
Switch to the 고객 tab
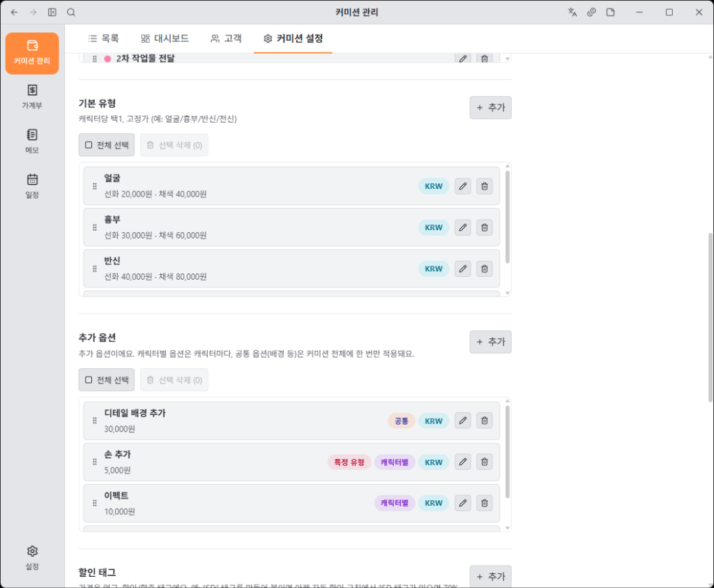click(x=227, y=38)
